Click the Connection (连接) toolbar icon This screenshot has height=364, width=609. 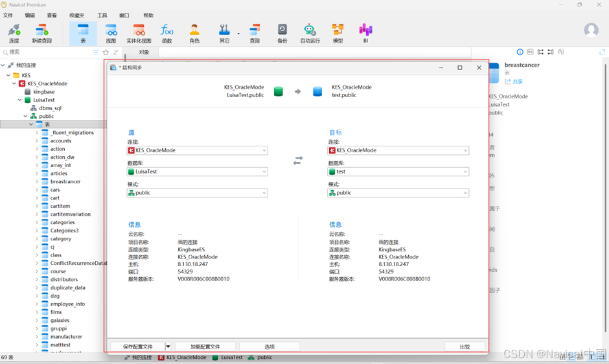14,34
